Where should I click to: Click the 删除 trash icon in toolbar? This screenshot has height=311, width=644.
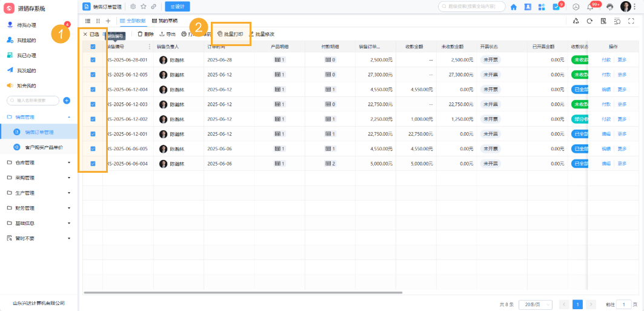point(140,34)
